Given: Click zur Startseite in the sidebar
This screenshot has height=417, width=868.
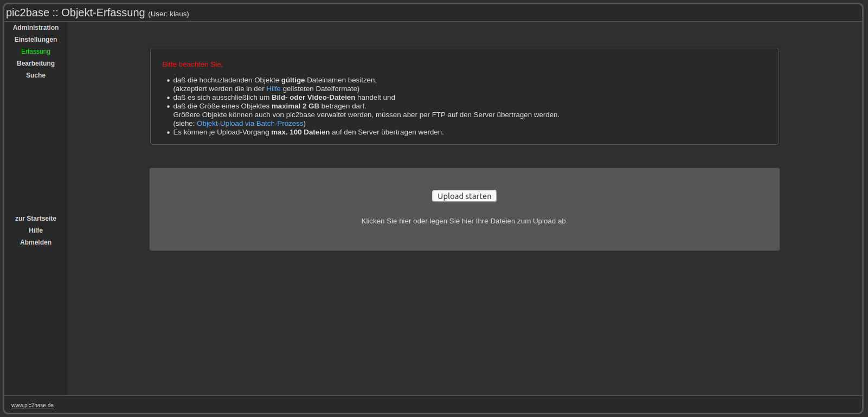Looking at the screenshot, I should [x=36, y=219].
